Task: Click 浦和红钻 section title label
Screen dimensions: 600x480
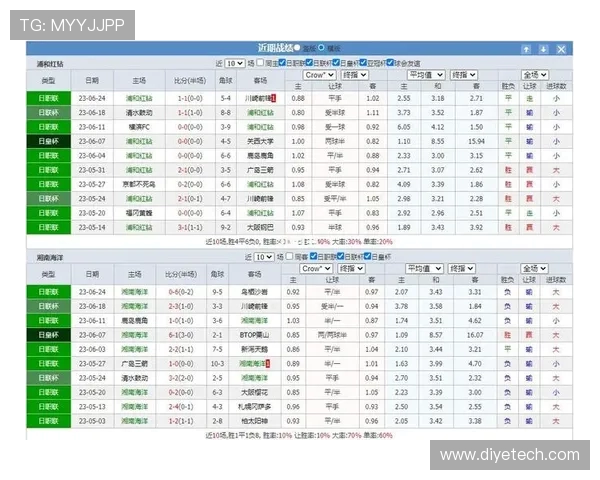Action: click(50, 64)
